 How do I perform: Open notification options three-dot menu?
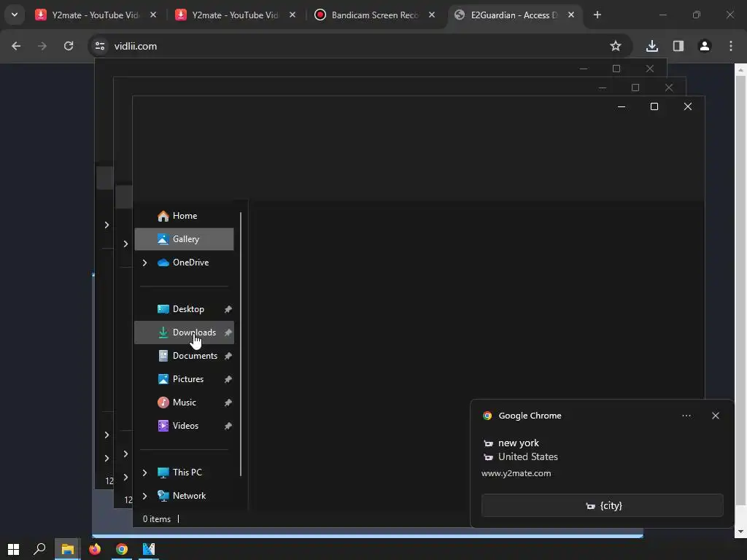point(686,416)
